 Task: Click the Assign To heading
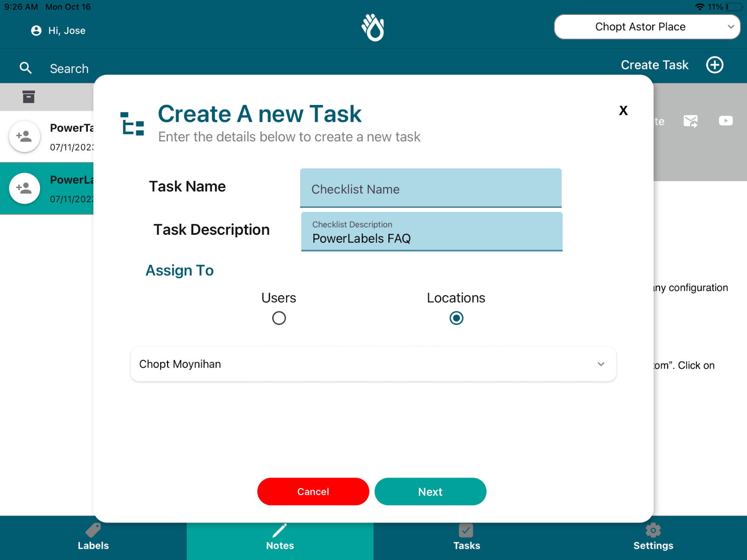(180, 271)
